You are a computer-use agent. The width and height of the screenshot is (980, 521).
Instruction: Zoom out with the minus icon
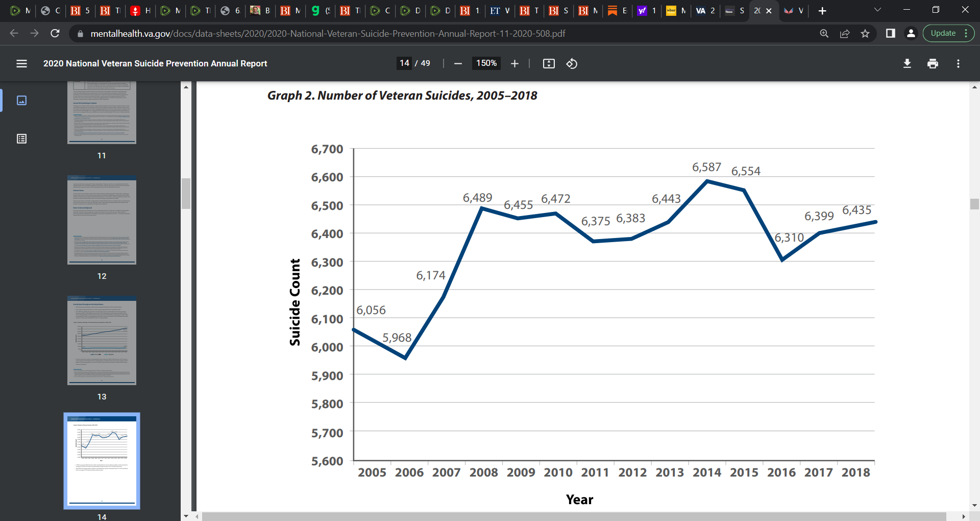tap(458, 63)
